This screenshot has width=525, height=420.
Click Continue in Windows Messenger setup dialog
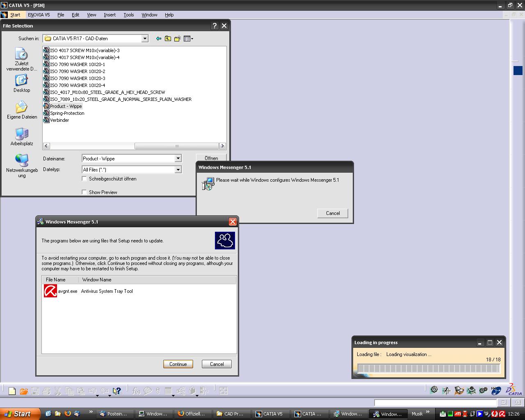[x=178, y=364]
